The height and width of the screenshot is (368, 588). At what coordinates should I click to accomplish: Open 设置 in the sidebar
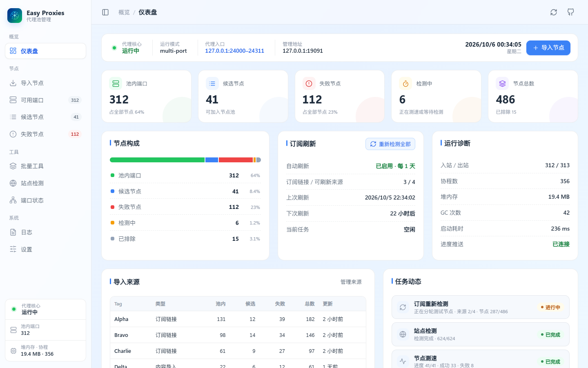pyautogui.click(x=45, y=249)
